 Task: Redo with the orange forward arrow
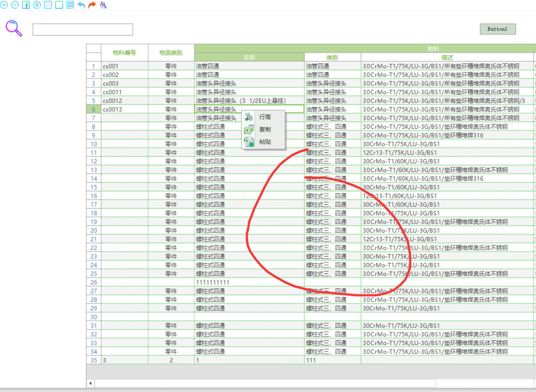[x=92, y=5]
